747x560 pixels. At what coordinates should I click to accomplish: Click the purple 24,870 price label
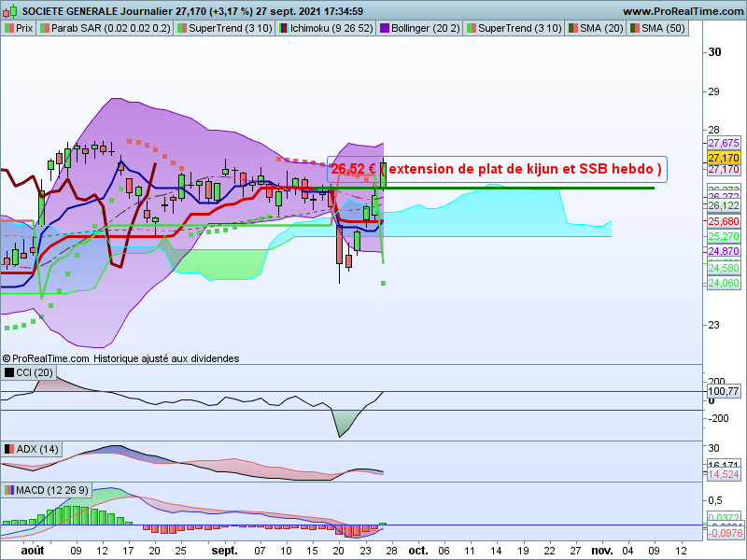723,251
